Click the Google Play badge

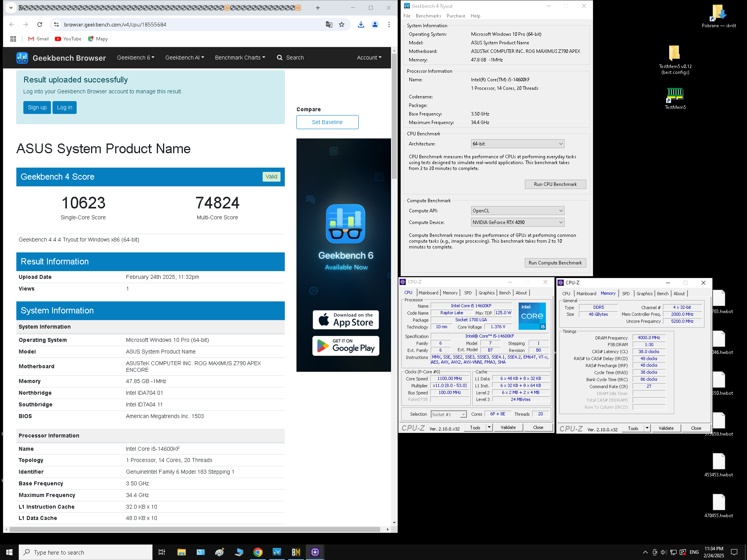(346, 346)
